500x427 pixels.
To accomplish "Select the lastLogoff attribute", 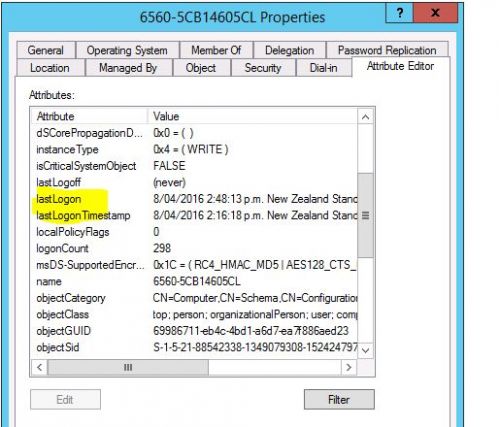I will tap(195, 182).
